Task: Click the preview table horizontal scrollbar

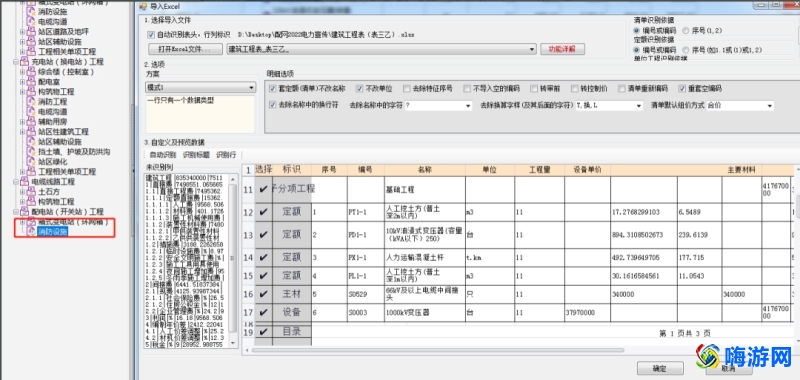Action: (438, 350)
